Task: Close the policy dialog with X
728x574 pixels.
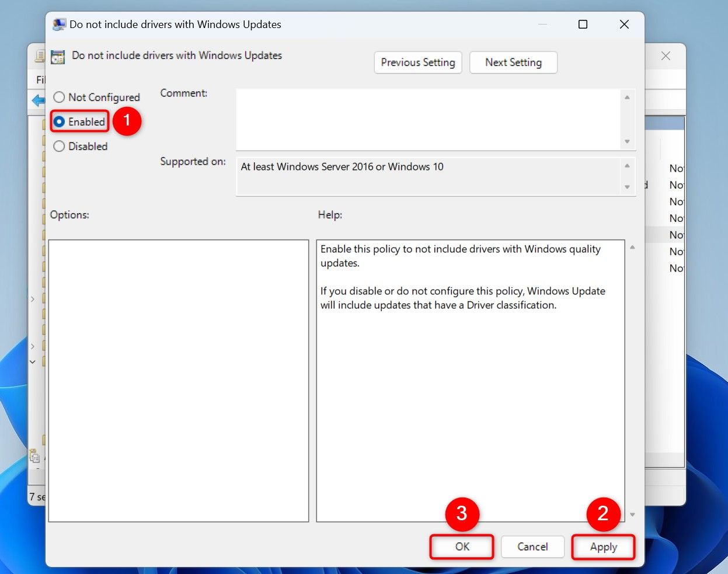Action: [x=624, y=25]
